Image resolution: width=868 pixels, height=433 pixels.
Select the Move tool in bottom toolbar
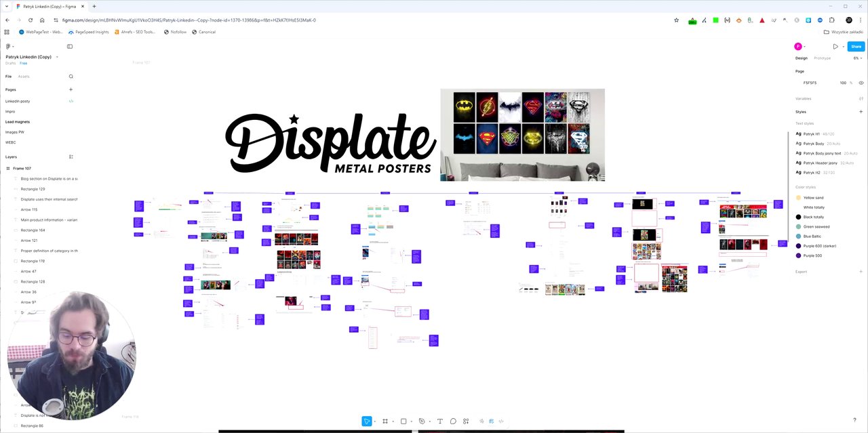point(366,421)
